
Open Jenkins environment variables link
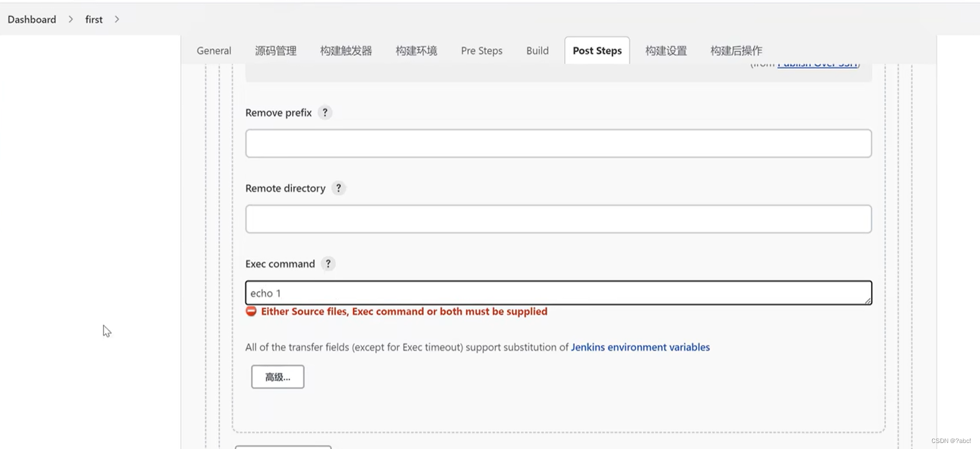[640, 347]
